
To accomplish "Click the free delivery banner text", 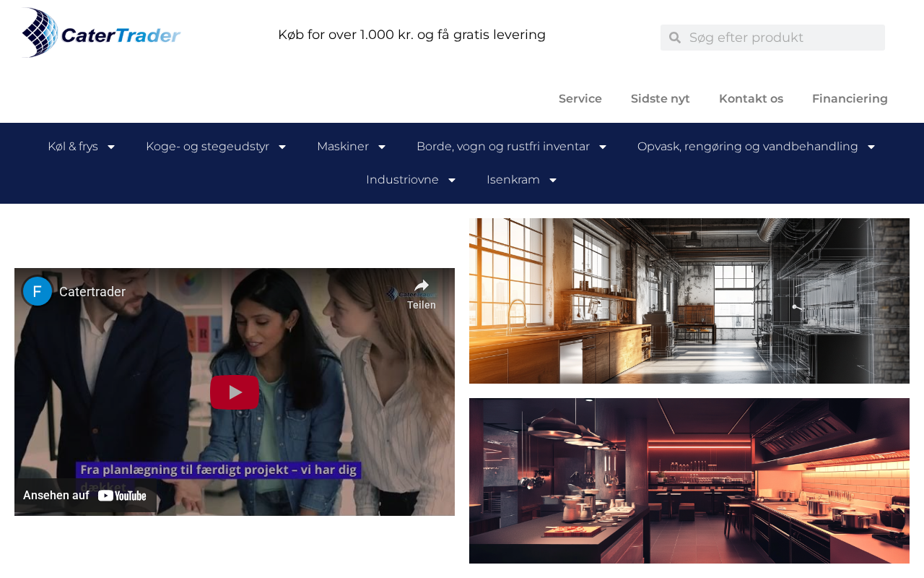I will pyautogui.click(x=411, y=35).
